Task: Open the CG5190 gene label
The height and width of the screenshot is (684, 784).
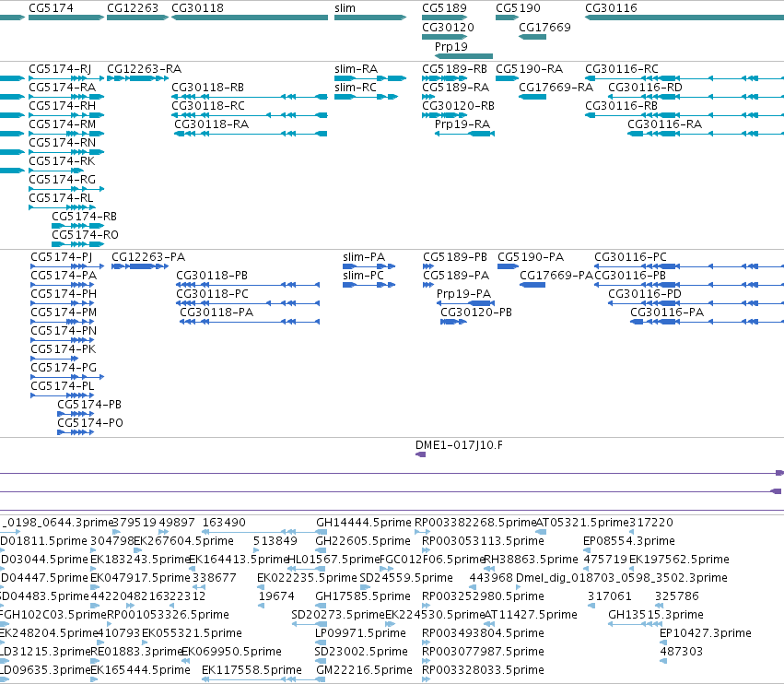Action: (518, 8)
